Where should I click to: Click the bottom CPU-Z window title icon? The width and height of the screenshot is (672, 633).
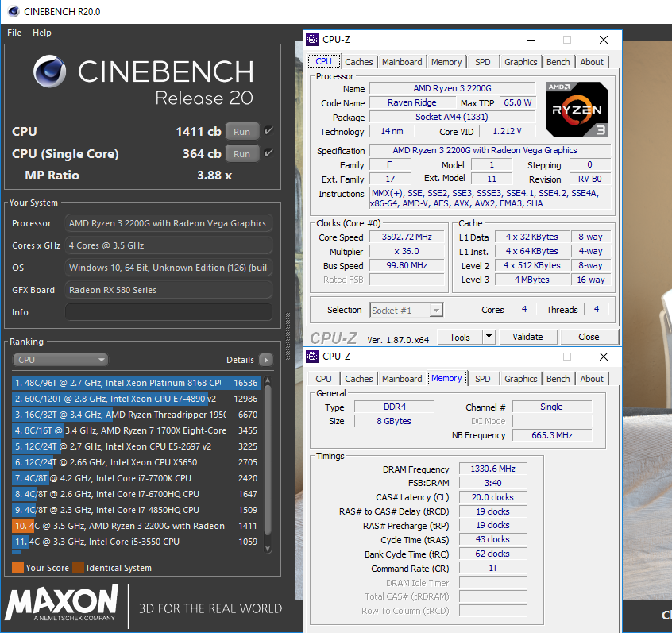coord(312,357)
